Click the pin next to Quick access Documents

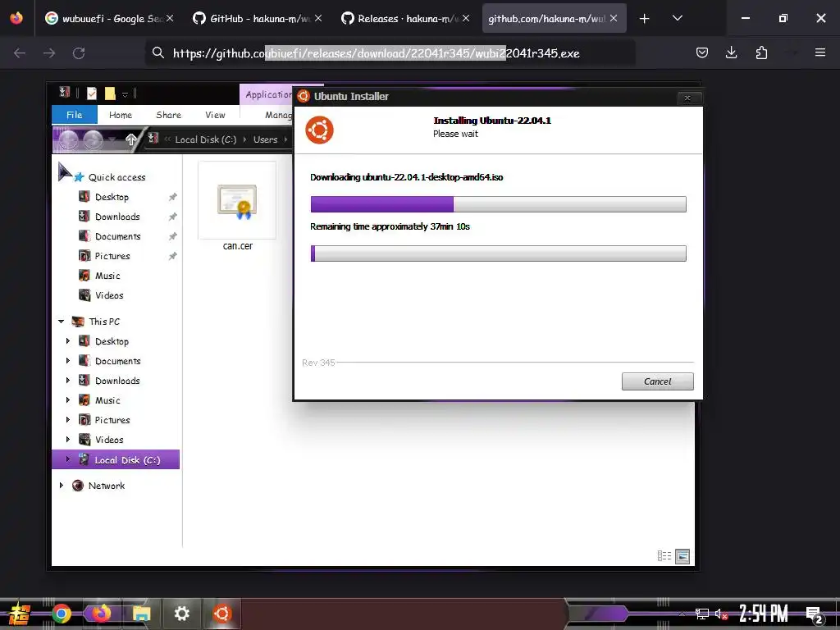[x=172, y=236]
